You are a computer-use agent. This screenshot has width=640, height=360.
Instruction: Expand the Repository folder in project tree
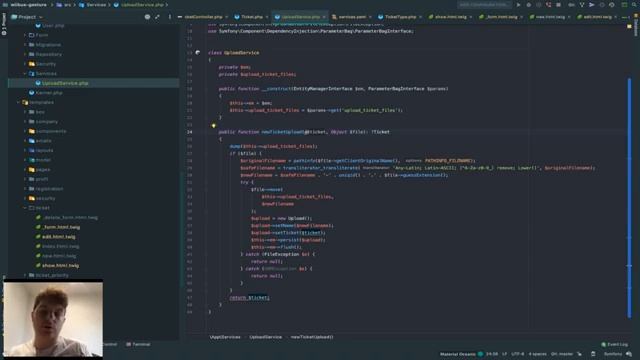25,54
